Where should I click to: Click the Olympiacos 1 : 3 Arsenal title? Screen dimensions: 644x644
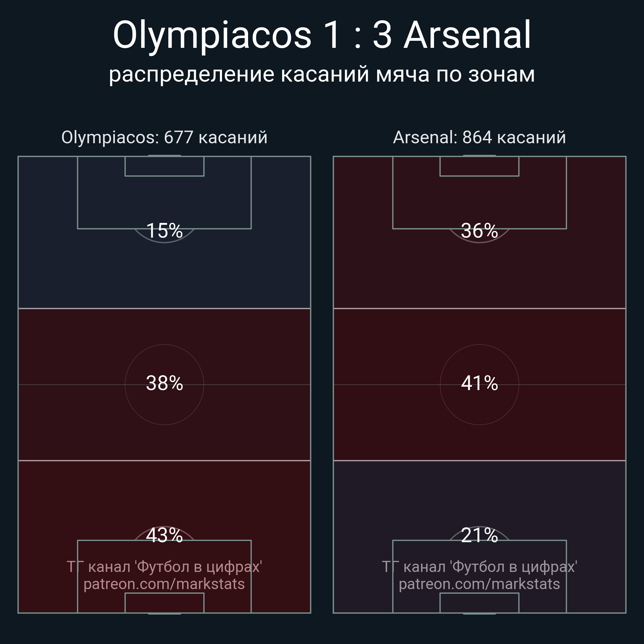point(322,35)
